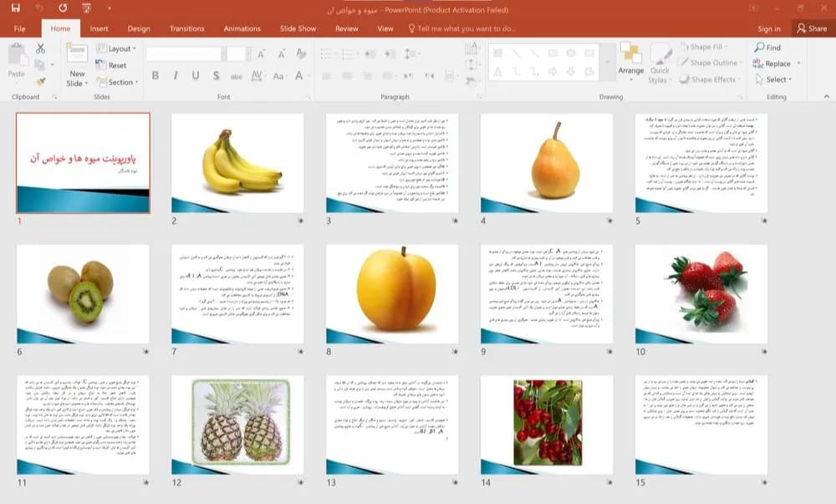
Task: Open the Section dropdown
Action: (x=117, y=82)
